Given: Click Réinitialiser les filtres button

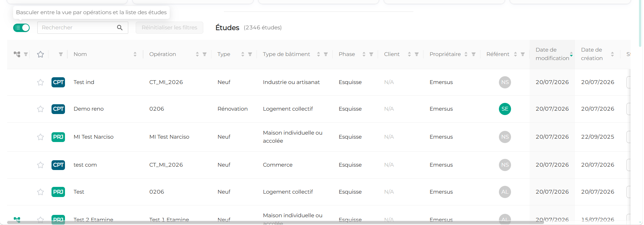Looking at the screenshot, I should point(169,28).
